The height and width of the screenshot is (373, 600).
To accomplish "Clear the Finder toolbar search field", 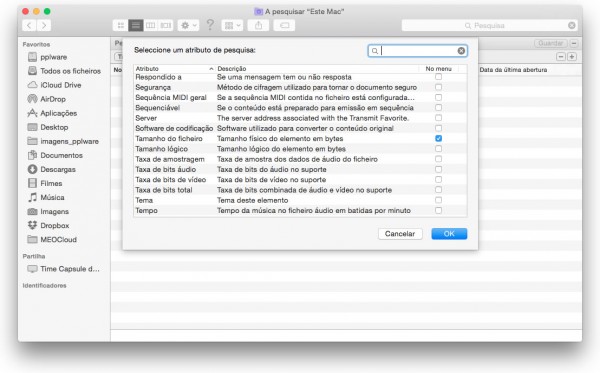I will point(572,26).
